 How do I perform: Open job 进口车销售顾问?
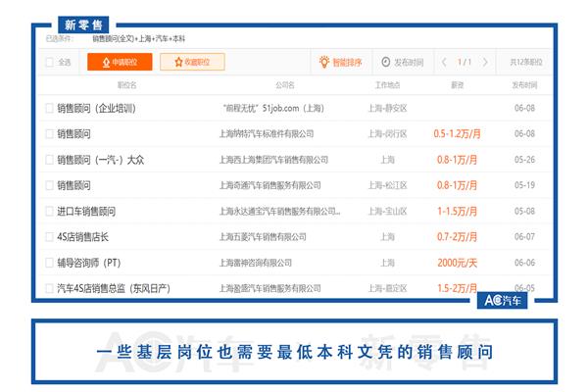[x=86, y=212]
